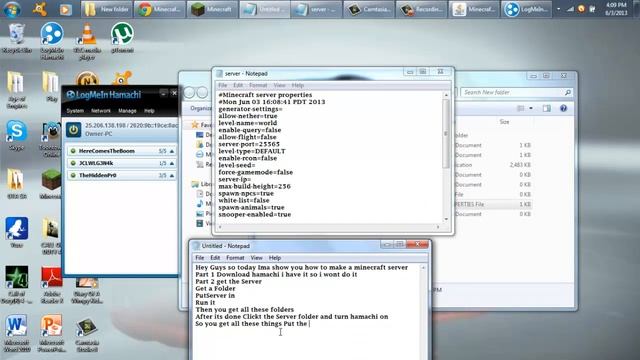The width and height of the screenshot is (640, 360).
Task: Open Edit menu in Untitled Notepad
Action: (215, 258)
